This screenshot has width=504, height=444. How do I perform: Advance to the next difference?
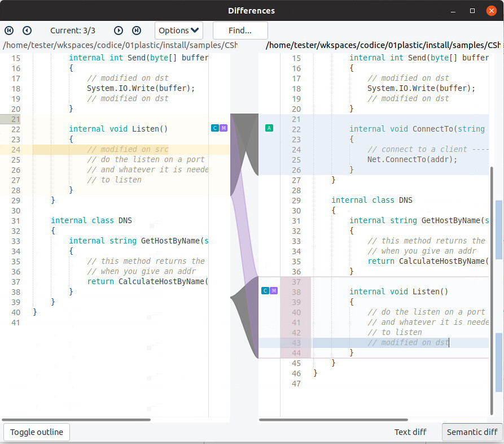[x=117, y=31]
